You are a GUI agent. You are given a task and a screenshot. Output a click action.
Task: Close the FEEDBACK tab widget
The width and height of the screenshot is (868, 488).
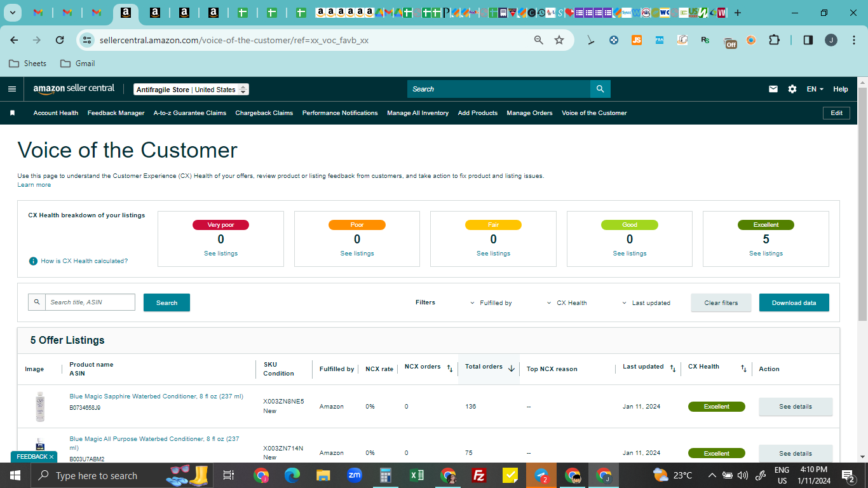51,457
